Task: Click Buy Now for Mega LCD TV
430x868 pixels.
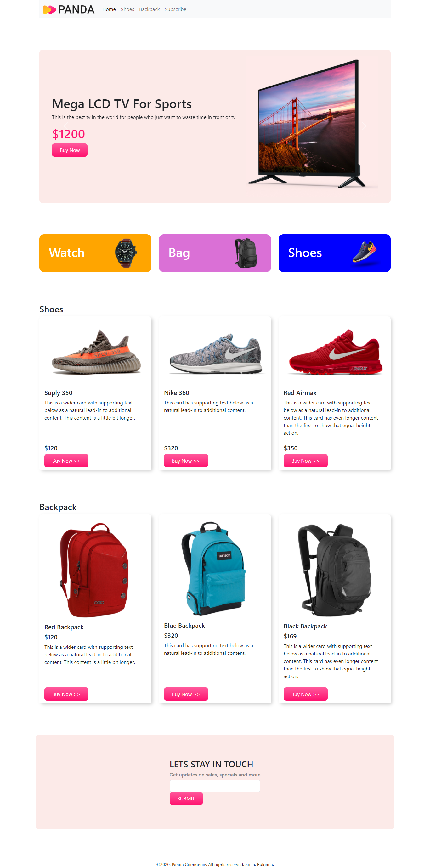Action: 70,150
